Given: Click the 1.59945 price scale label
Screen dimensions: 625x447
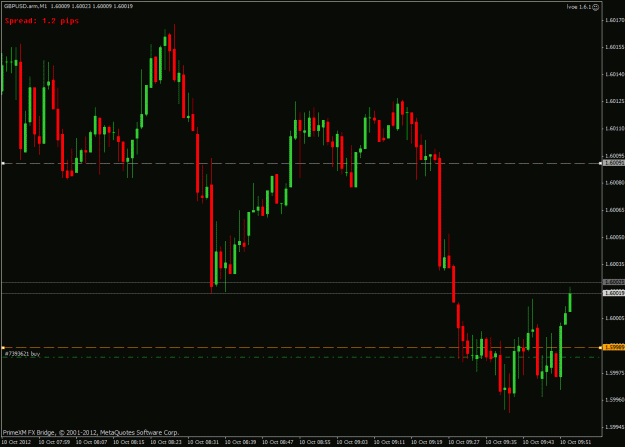Looking at the screenshot, I should 614,427.
